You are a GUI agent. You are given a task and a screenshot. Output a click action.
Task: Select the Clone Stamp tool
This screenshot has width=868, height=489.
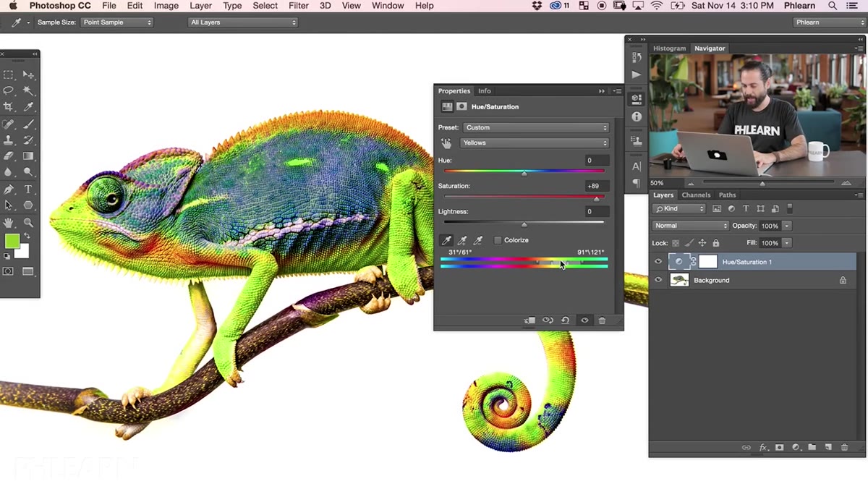point(9,140)
